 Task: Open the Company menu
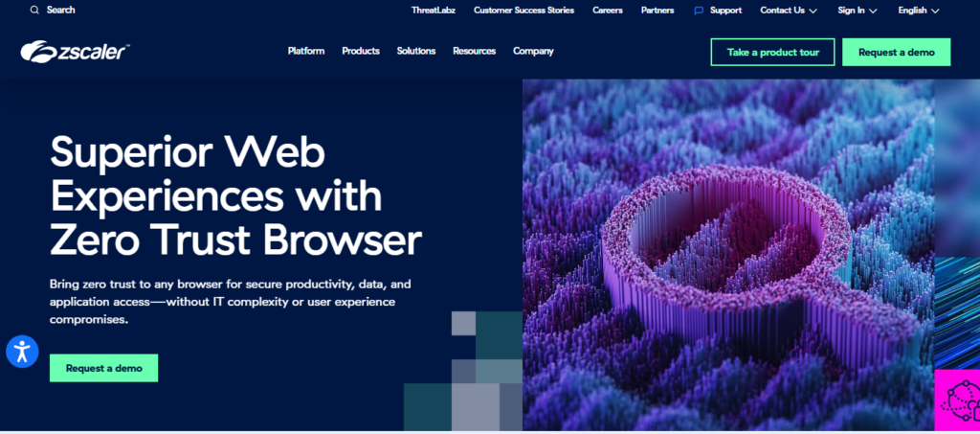pyautogui.click(x=533, y=52)
